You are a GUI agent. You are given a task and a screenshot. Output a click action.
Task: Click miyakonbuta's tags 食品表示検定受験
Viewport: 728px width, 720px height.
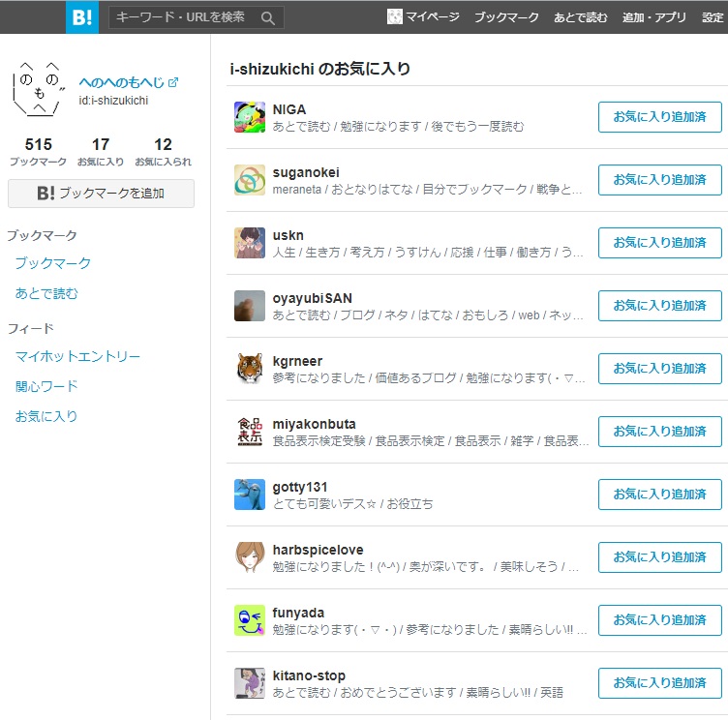pyautogui.click(x=318, y=440)
